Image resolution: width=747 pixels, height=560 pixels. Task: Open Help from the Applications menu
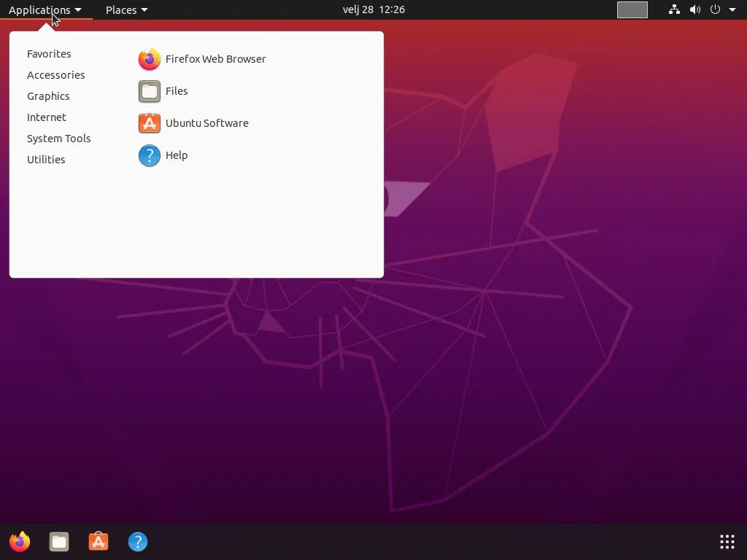tap(176, 155)
